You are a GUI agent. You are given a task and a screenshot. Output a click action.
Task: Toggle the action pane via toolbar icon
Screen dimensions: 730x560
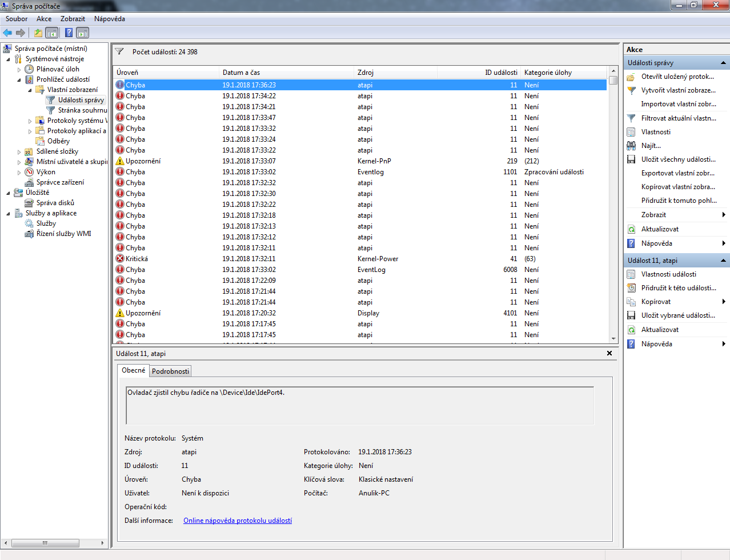tap(83, 33)
